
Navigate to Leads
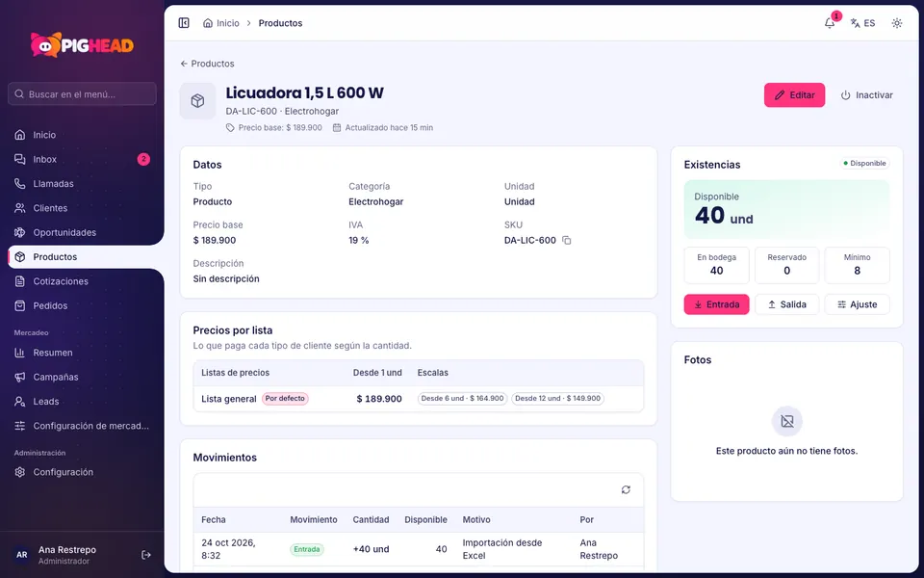pyautogui.click(x=83, y=402)
